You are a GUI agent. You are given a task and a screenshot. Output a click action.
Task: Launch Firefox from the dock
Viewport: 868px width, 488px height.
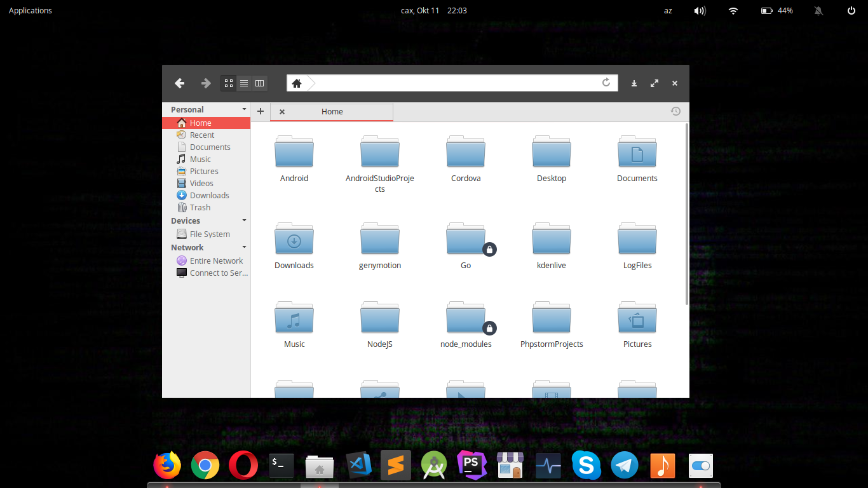[167, 466]
